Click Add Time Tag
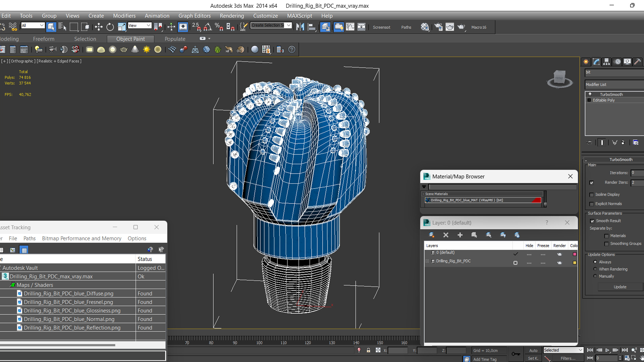Viewport: 644px width, 362px height. tap(485, 359)
